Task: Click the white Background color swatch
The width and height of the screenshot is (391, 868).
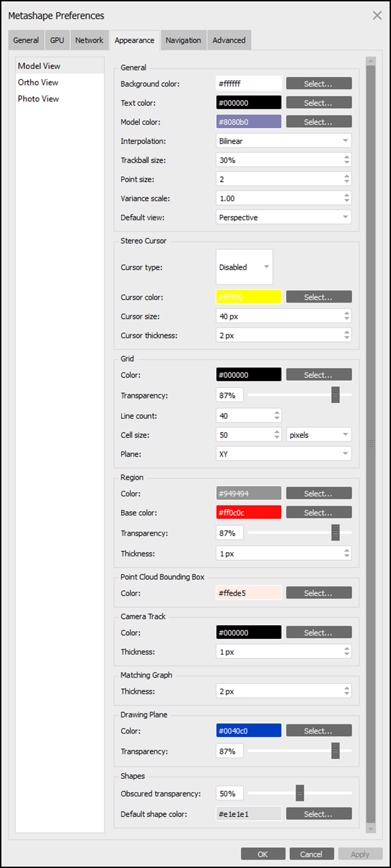Action: [x=249, y=84]
